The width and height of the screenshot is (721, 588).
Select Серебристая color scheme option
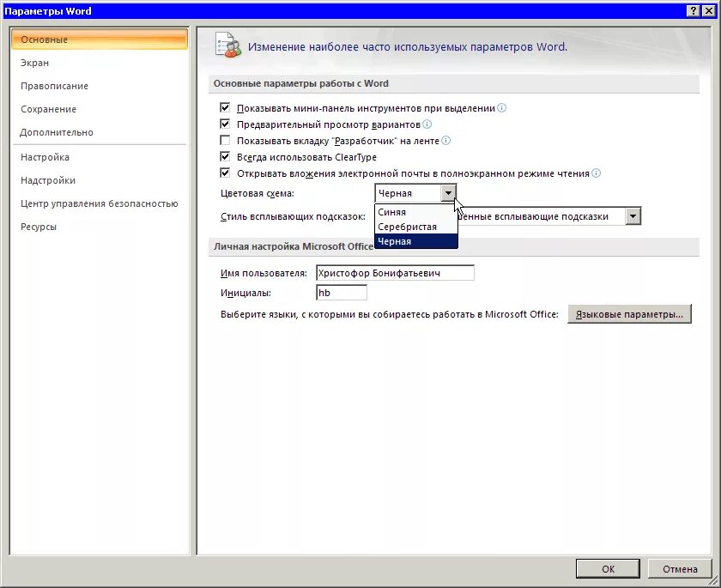[x=416, y=227]
